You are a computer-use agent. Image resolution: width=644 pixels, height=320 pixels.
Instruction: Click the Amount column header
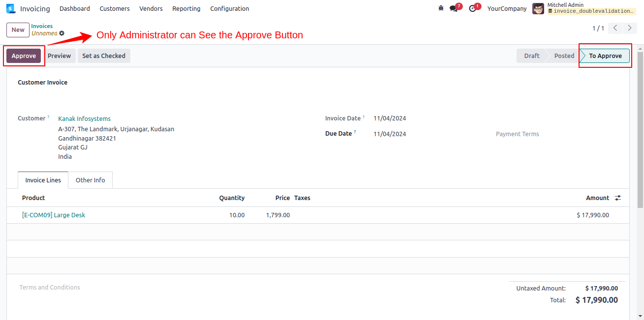pos(597,198)
